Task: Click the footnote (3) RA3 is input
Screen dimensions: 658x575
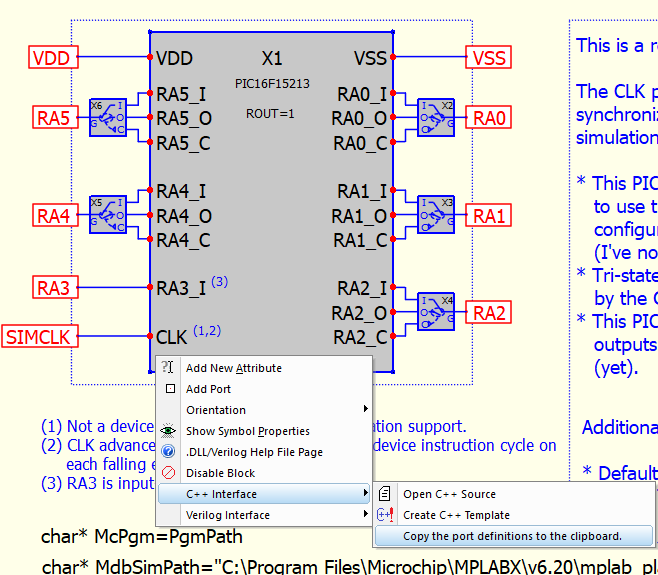Action: click(x=98, y=484)
